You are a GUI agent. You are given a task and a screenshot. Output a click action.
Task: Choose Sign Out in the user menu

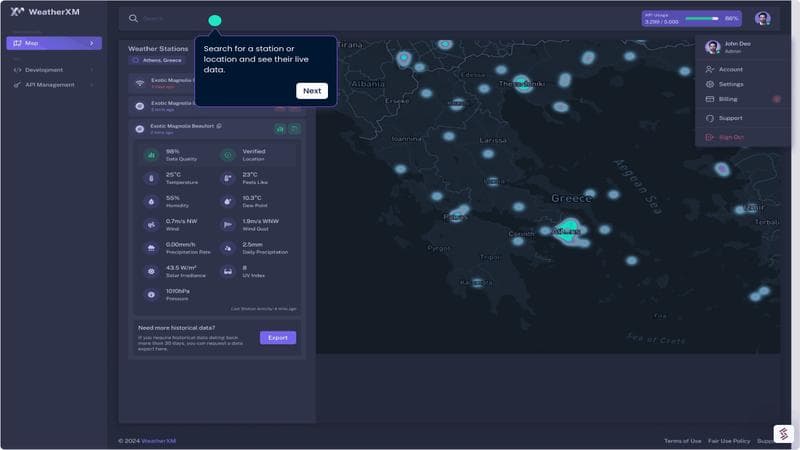730,137
